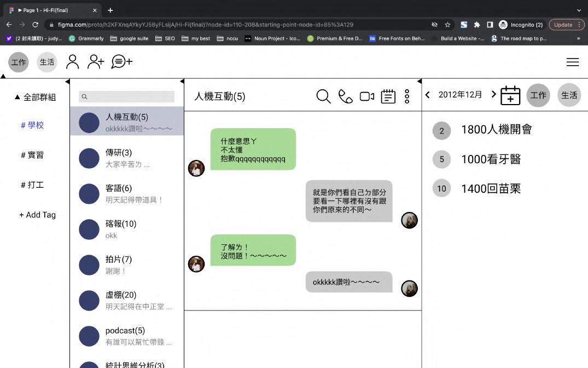The width and height of the screenshot is (588, 368).
Task: Select 生活 filter in the calendar panel
Action: 569,95
